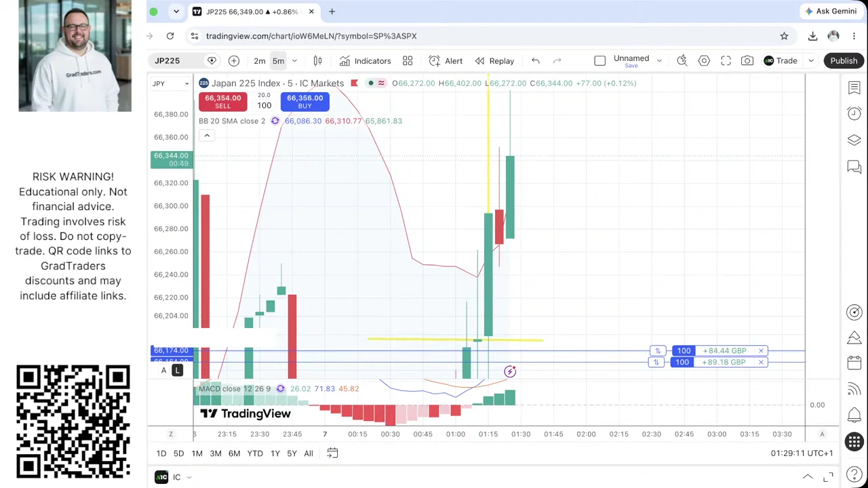Click the blue BUY 66,356.00 button
This screenshot has height=488, width=868.
tap(304, 102)
